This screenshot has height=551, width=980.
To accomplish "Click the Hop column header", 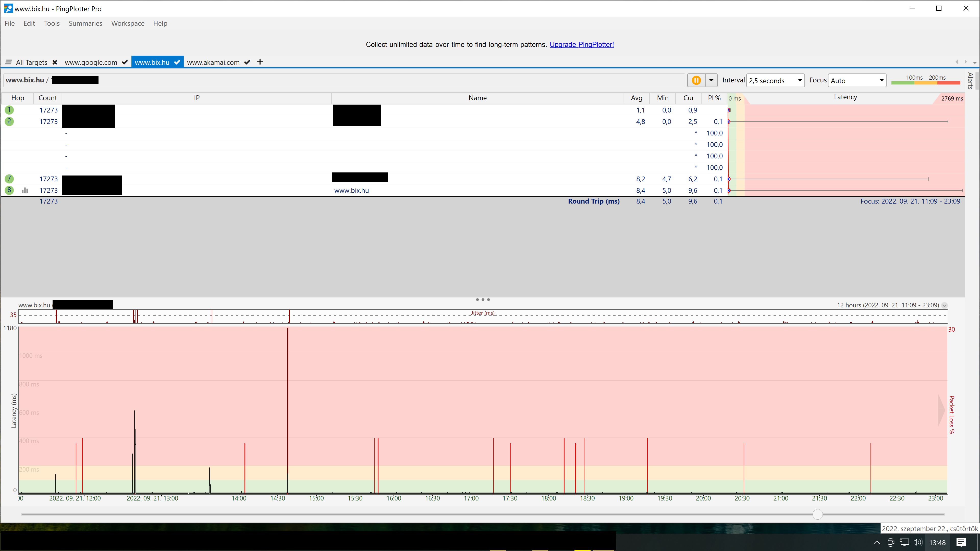I will pyautogui.click(x=18, y=98).
